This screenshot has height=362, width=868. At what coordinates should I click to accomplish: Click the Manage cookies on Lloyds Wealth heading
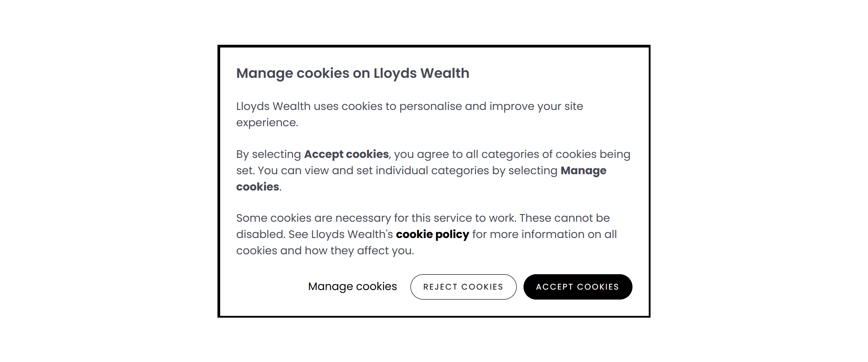(x=353, y=73)
